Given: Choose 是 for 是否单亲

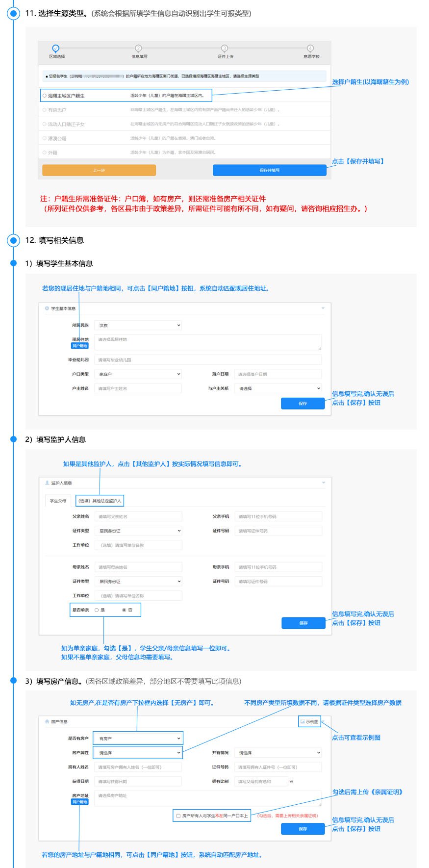Looking at the screenshot, I should click(97, 610).
